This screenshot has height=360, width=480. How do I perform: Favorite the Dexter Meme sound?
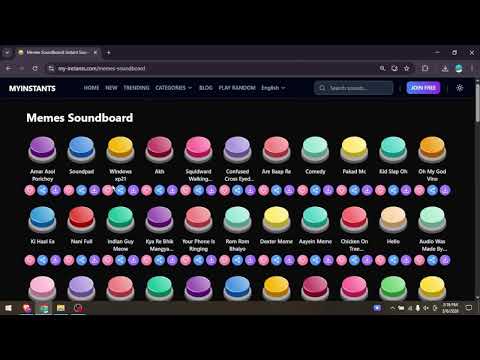click(264, 260)
